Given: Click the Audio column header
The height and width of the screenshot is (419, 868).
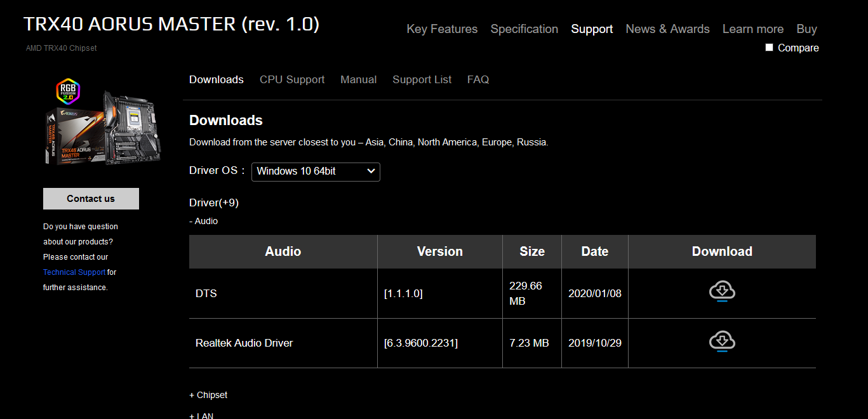Looking at the screenshot, I should [x=283, y=251].
